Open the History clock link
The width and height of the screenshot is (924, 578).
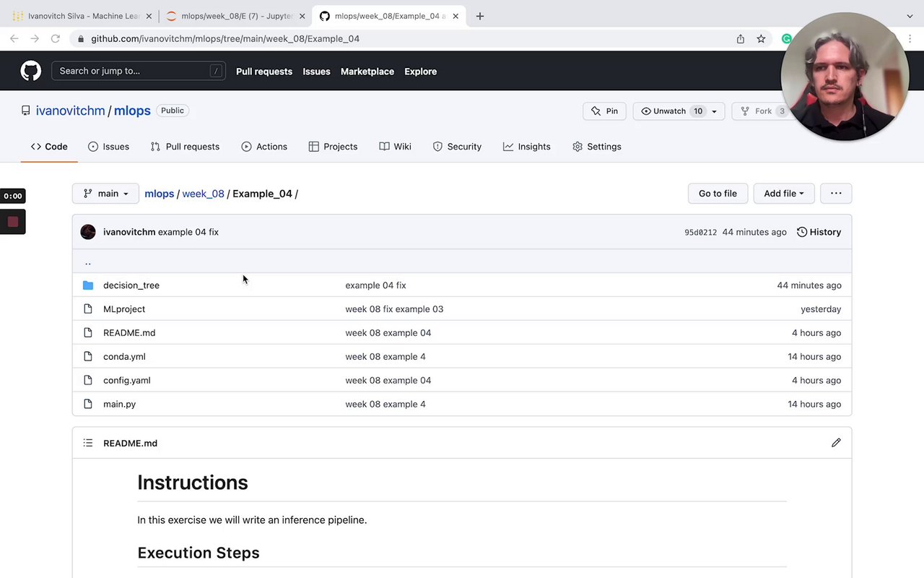tap(819, 232)
